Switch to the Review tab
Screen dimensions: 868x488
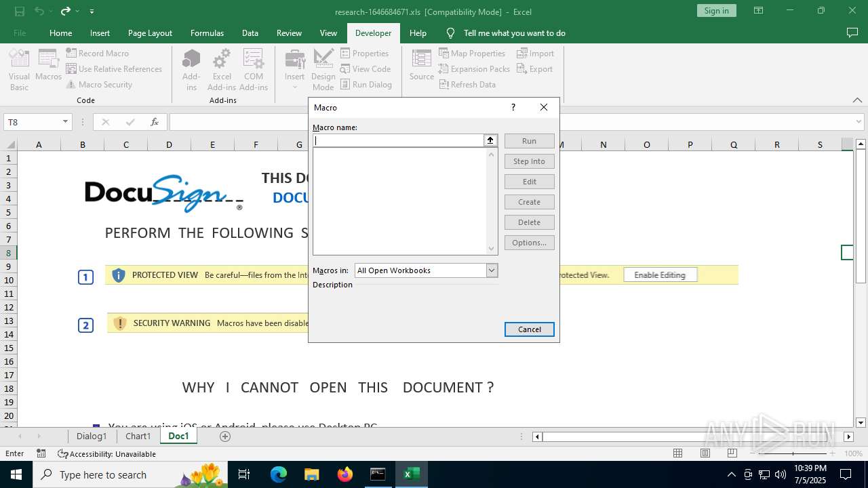coord(289,33)
